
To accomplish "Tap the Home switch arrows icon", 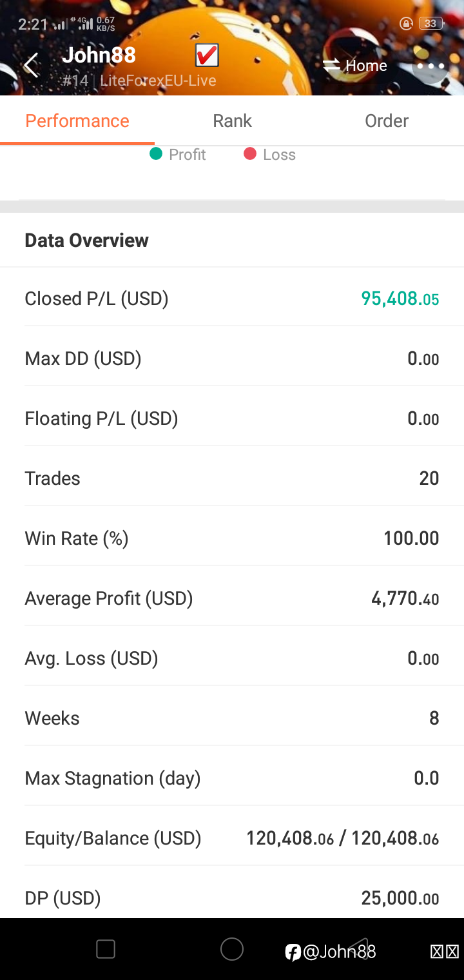I will click(331, 65).
